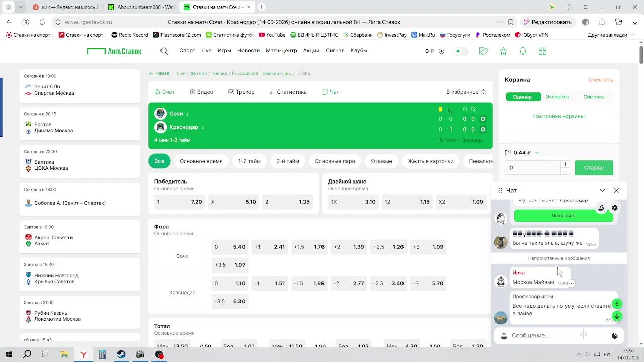Pick Sochi handicap +1 at 2.41
644x362 pixels.
pyautogui.click(x=270, y=247)
